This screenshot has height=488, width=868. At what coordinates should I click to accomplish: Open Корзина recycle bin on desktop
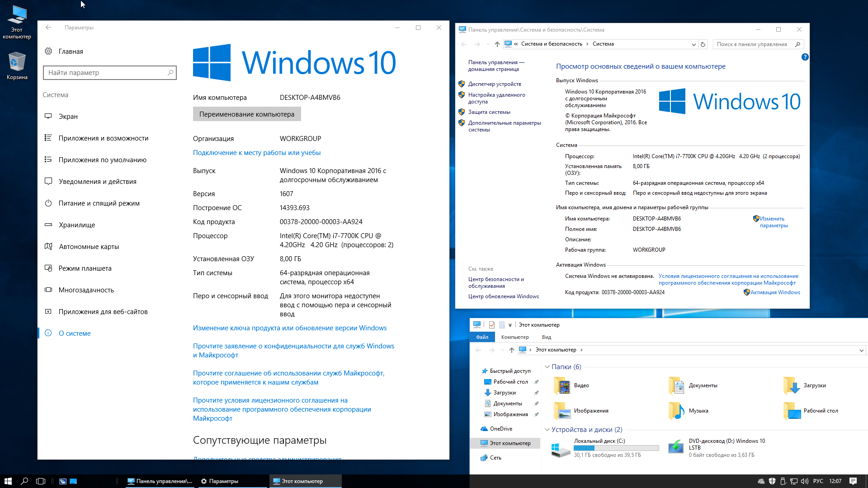pos(17,66)
